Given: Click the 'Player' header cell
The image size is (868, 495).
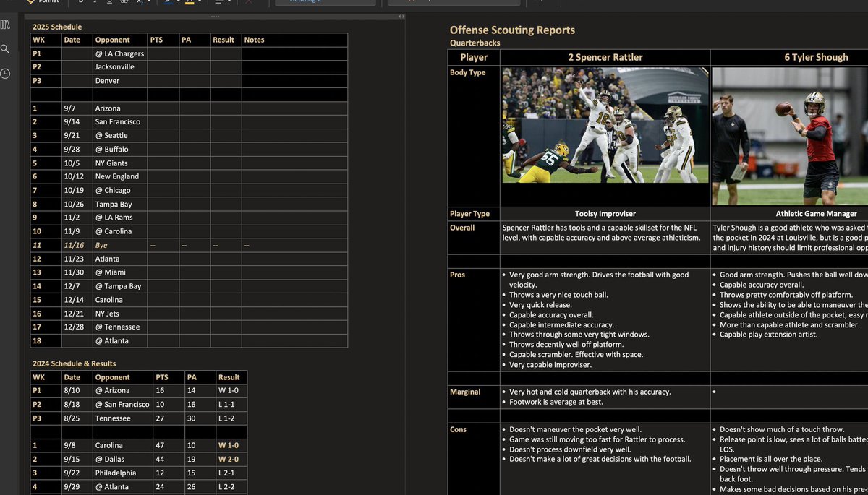Looking at the screenshot, I should coord(474,57).
